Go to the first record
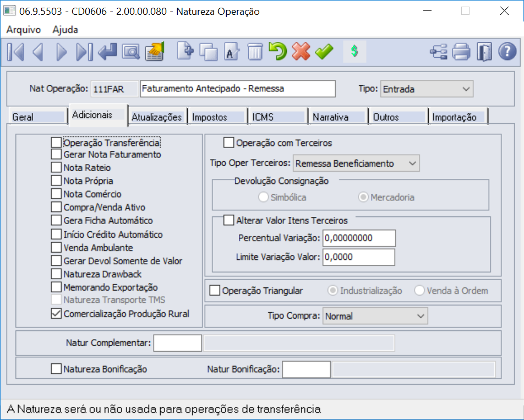Image resolution: width=524 pixels, height=420 pixels. pos(15,52)
